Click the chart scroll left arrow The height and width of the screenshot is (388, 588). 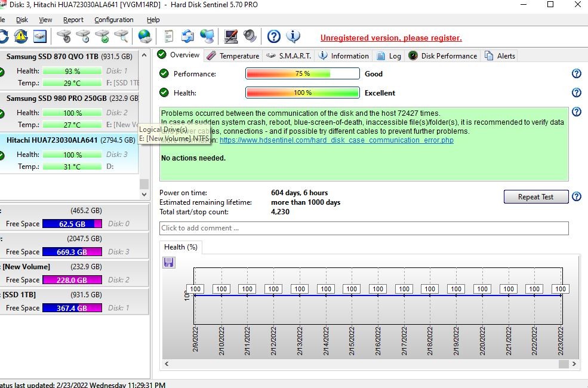(167, 364)
